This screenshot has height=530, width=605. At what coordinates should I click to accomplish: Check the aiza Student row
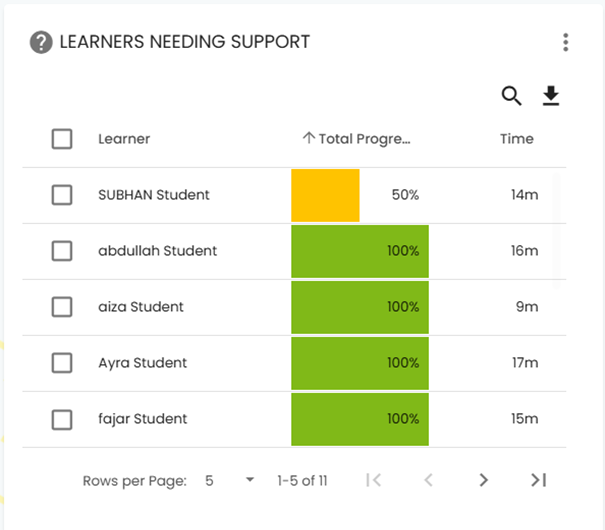tap(62, 307)
